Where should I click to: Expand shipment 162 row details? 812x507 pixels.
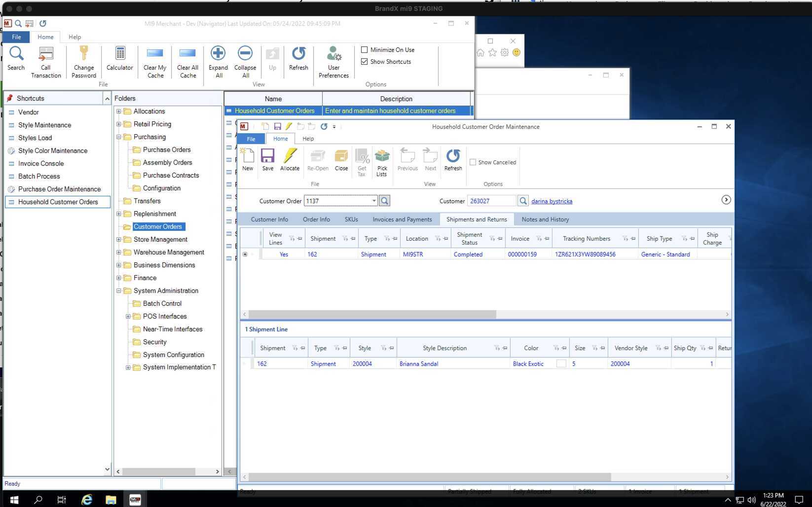coord(245,254)
